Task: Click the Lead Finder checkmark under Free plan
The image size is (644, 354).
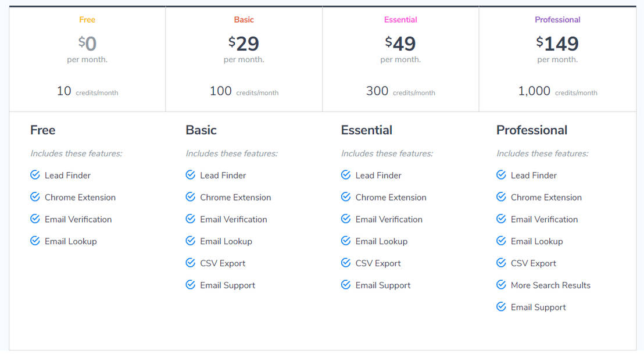Action: pyautogui.click(x=34, y=175)
